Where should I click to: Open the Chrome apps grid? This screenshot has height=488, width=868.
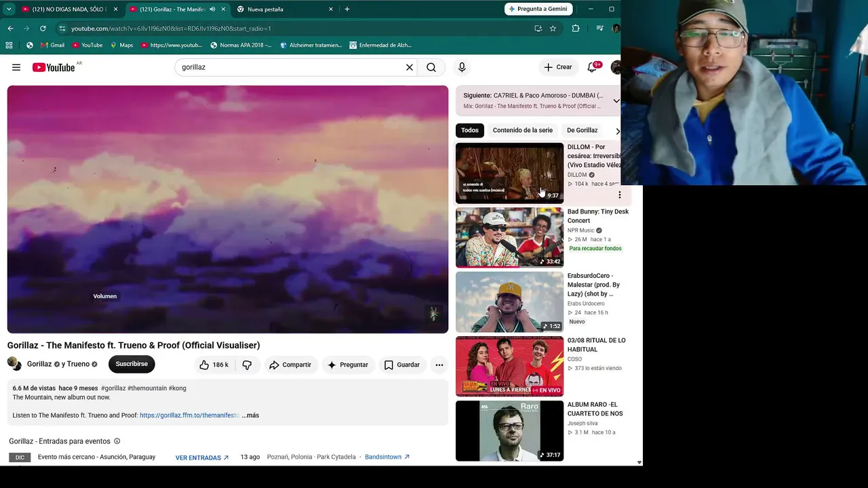pyautogui.click(x=9, y=45)
